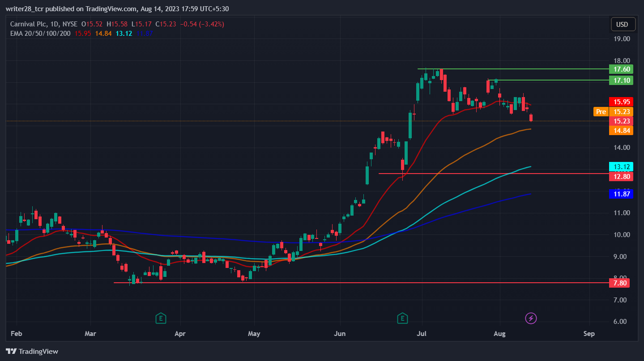Click the red 15.95 value in EMA legend
This screenshot has width=644, height=361.
click(83, 33)
